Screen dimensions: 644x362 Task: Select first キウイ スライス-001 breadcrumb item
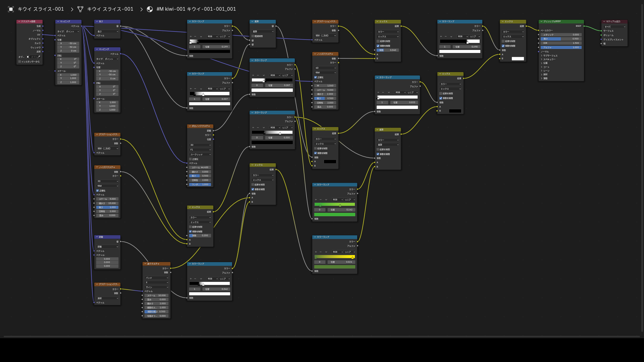[x=41, y=9]
